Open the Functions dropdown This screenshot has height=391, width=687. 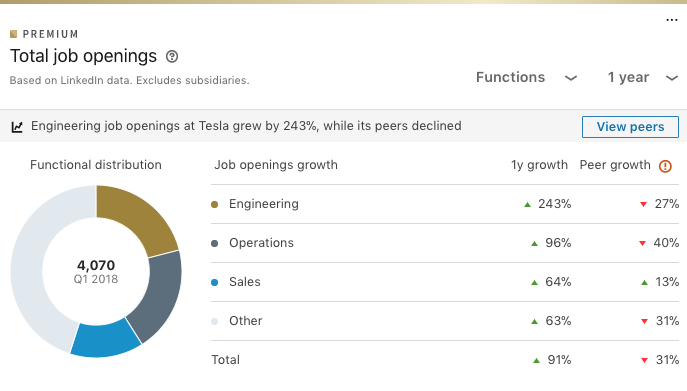click(526, 78)
